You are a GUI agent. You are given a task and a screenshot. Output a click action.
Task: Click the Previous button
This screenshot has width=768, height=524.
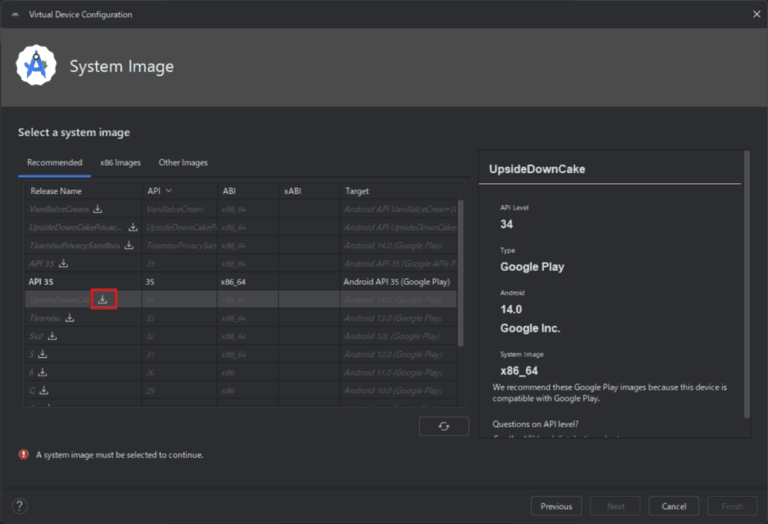(x=556, y=506)
